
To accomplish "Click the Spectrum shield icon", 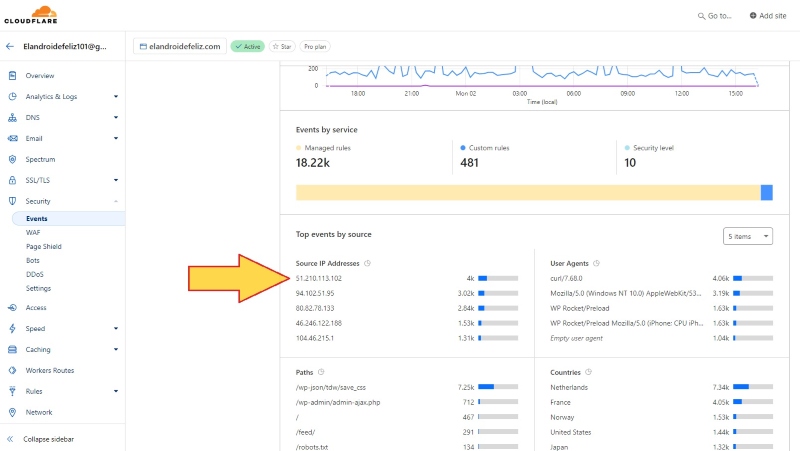I will tap(12, 159).
